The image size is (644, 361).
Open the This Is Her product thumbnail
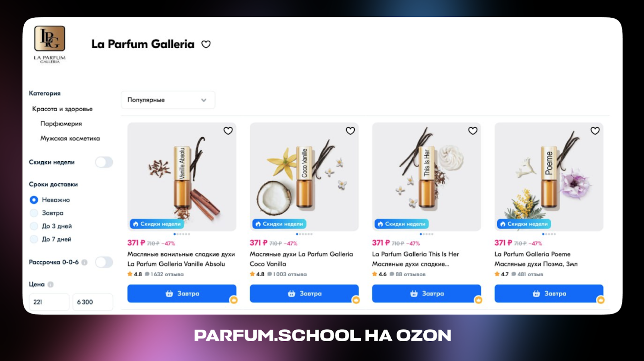[426, 177]
